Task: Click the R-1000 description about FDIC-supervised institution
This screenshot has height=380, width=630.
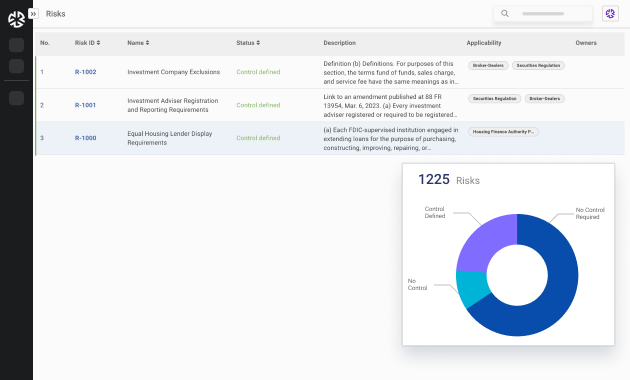Action: [x=391, y=139]
